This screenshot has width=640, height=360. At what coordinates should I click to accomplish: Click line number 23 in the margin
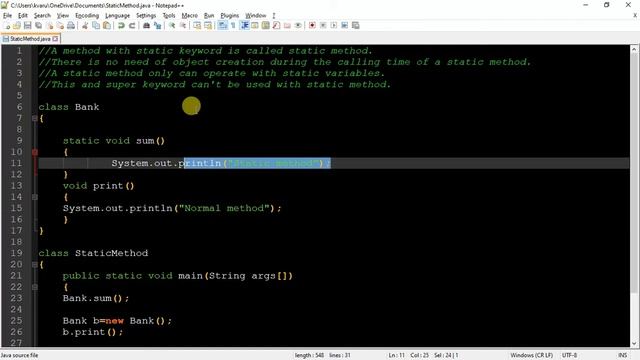pos(16,298)
